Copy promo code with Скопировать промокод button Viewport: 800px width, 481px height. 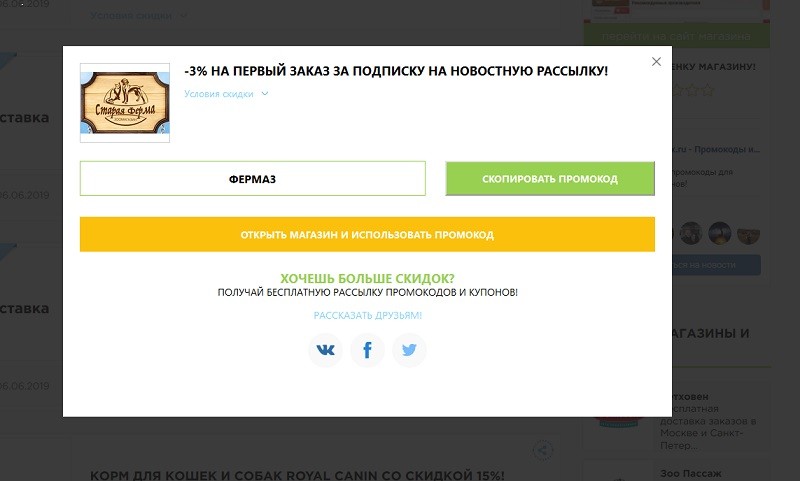click(550, 179)
